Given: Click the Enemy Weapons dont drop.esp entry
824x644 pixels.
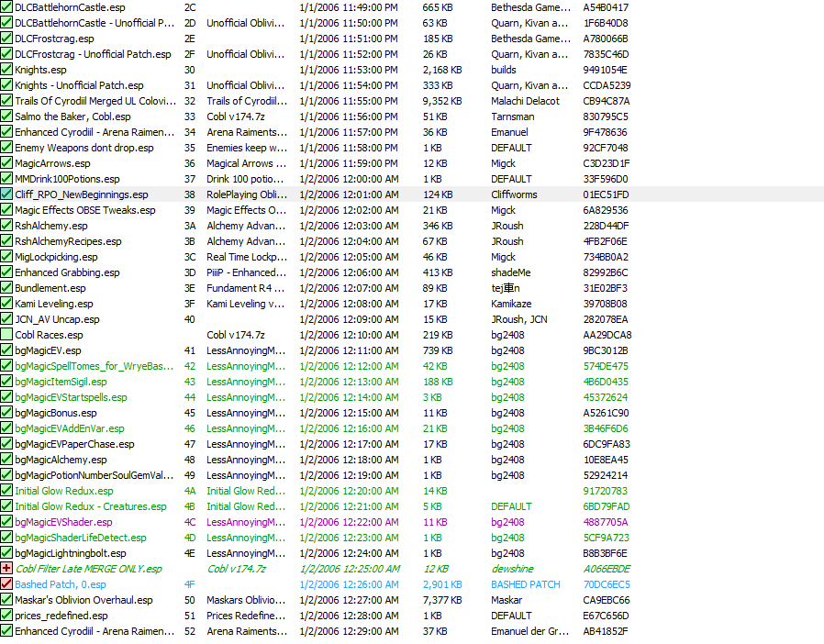Looking at the screenshot, I should [84, 148].
